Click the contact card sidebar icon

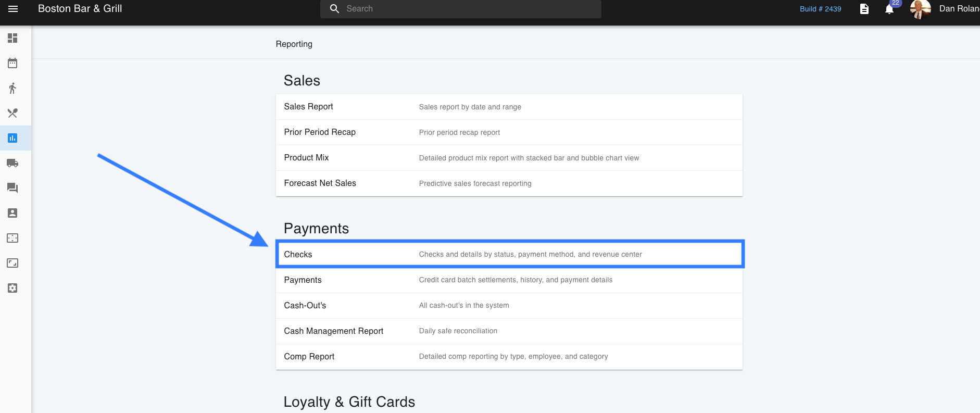point(12,213)
